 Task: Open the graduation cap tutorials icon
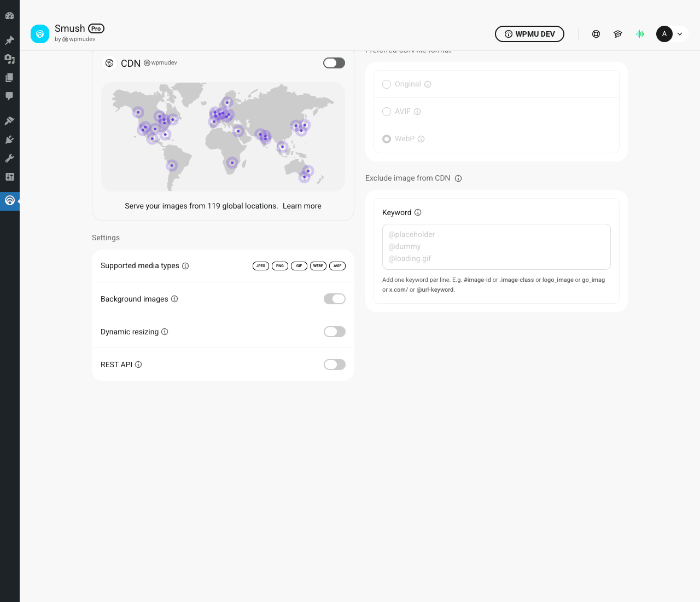coord(618,34)
